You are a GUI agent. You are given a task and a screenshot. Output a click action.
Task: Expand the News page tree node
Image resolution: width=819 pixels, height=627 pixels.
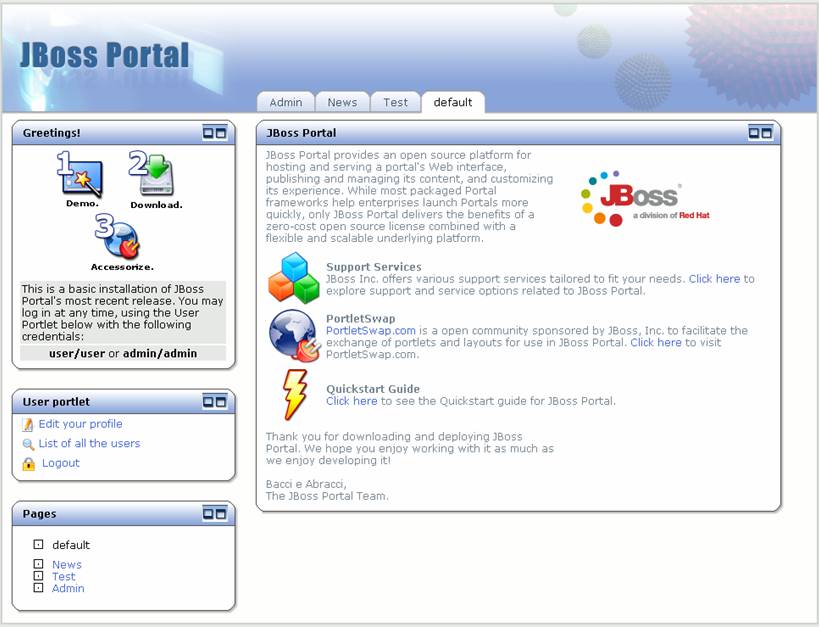point(38,564)
